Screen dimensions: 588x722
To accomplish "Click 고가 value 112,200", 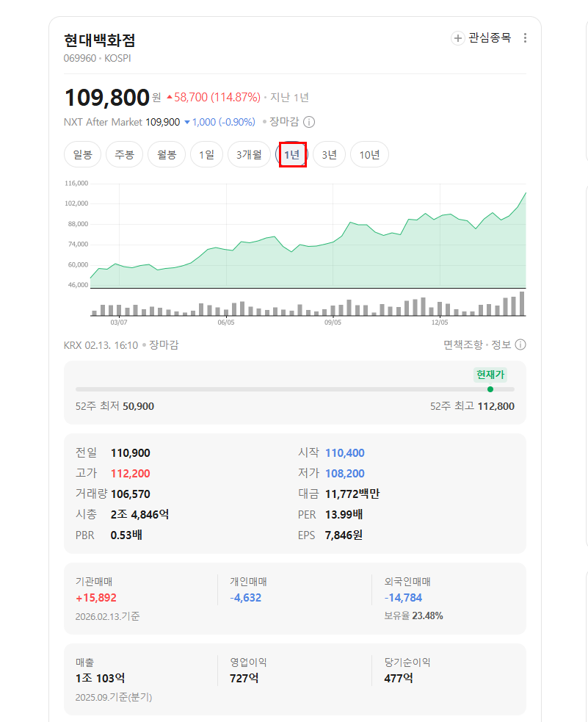I will coord(130,473).
